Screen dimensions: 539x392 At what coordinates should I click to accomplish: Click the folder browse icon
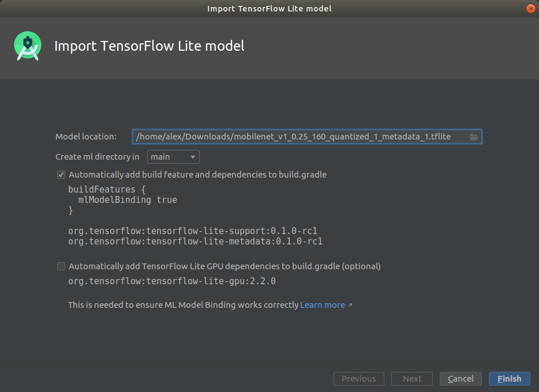tap(474, 137)
